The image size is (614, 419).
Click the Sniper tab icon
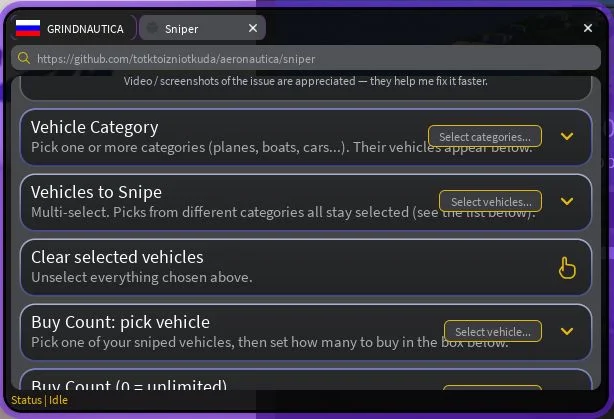click(152, 28)
